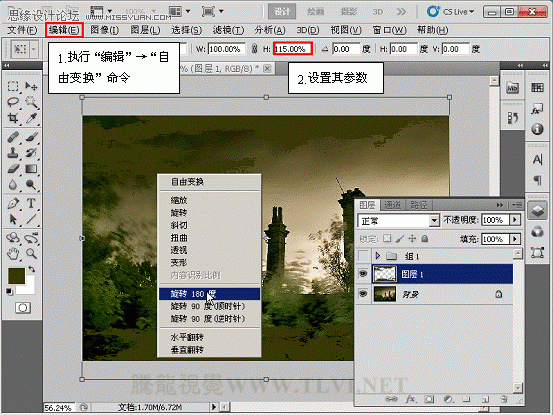Select the Magic Wand tool

coord(31,102)
